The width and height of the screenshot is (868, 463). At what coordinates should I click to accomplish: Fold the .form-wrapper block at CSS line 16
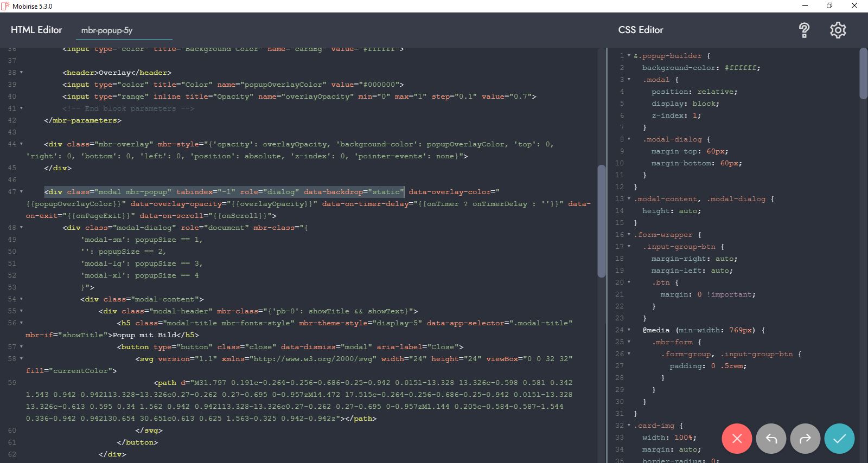coord(629,235)
